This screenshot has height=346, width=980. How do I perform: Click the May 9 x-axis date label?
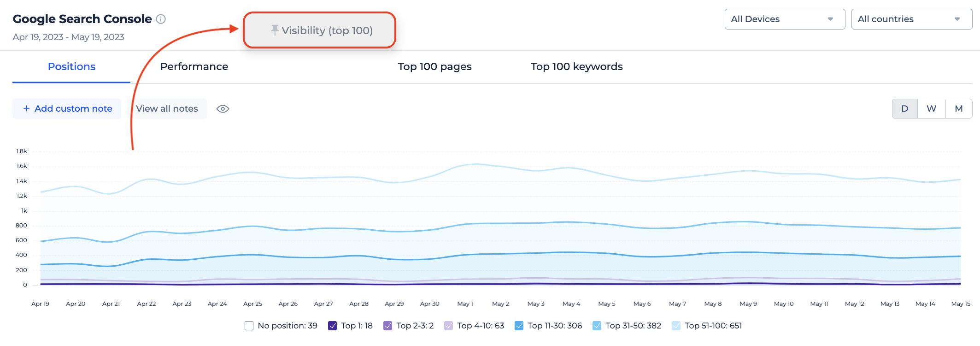(748, 304)
